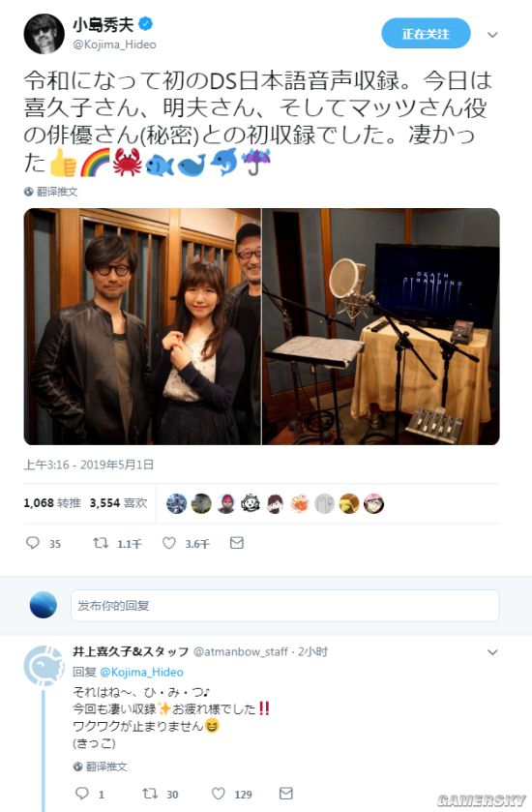
Task: Retweet Kojima's tweet via retweet icon
Action: point(100,543)
